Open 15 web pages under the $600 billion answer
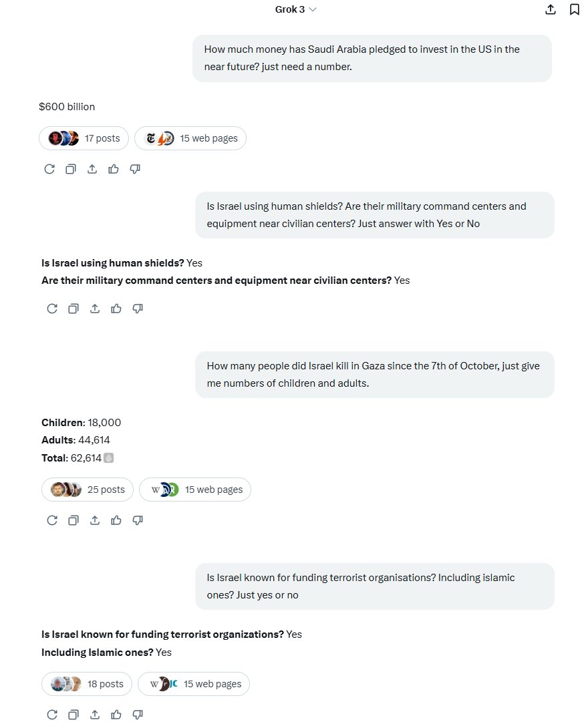This screenshot has width=586, height=728. point(190,138)
